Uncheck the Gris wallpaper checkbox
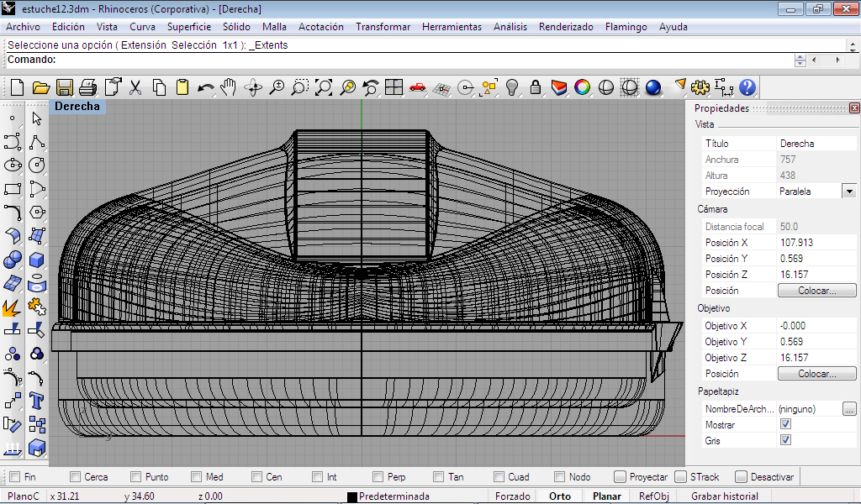 point(785,440)
